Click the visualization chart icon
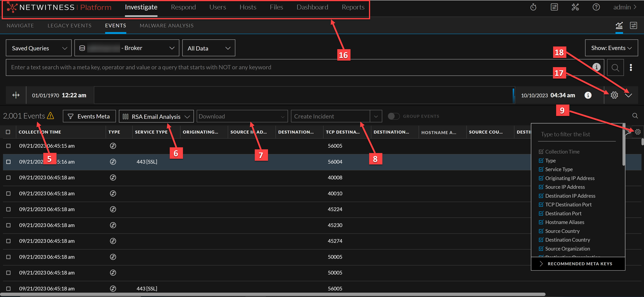The width and height of the screenshot is (644, 297). pos(619,26)
